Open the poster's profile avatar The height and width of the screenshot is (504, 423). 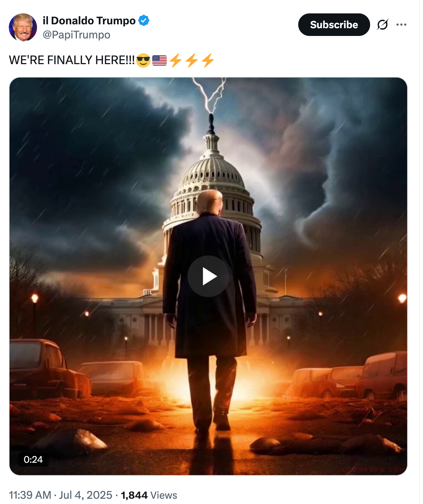[23, 27]
